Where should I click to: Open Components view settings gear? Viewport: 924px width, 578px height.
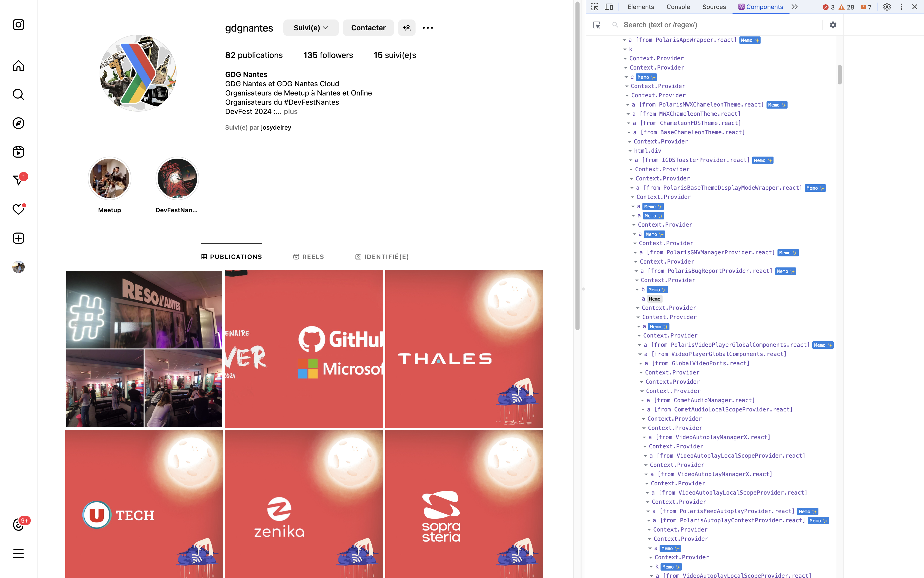click(833, 25)
